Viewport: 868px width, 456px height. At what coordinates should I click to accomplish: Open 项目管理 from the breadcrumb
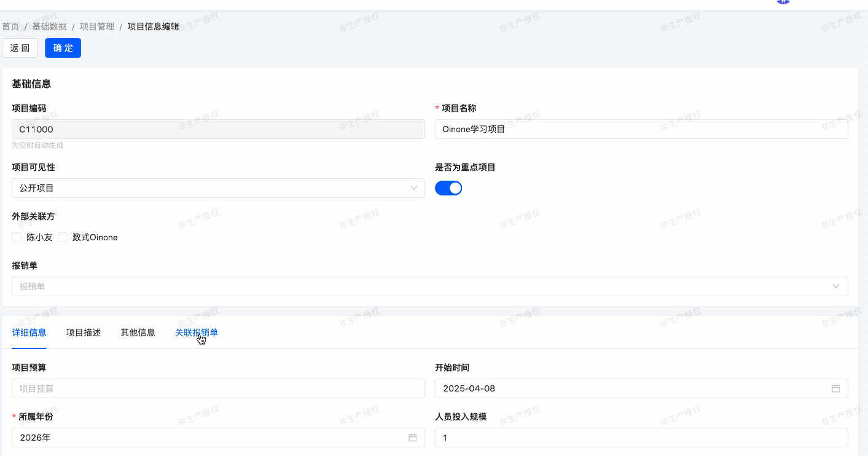point(97,26)
